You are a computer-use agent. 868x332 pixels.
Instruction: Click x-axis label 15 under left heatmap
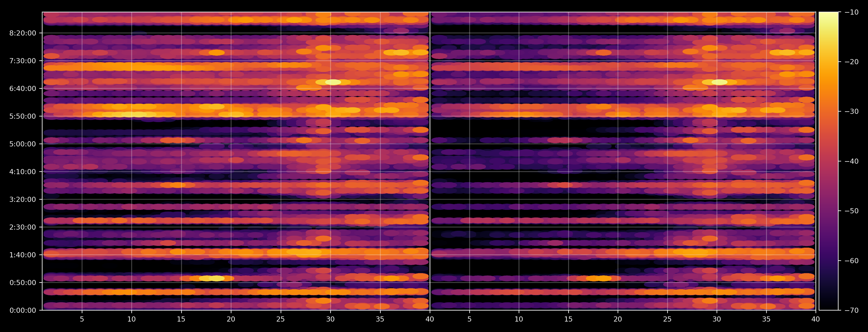point(181,319)
